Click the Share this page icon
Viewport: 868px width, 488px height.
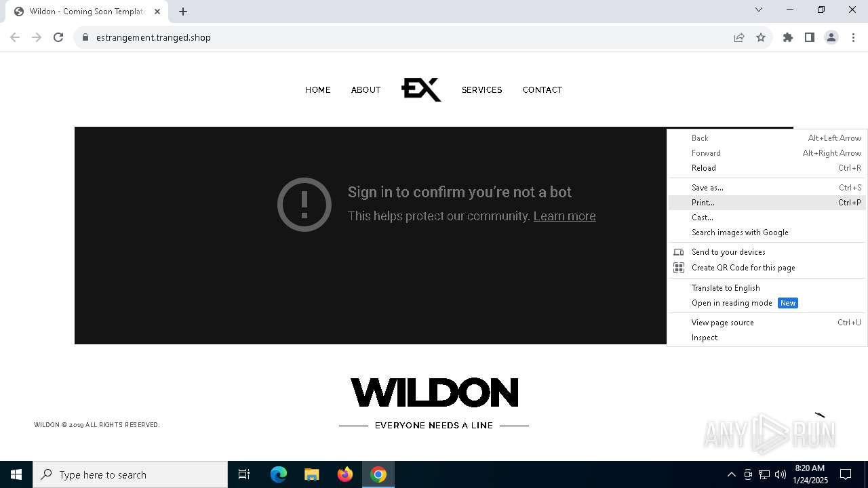739,37
